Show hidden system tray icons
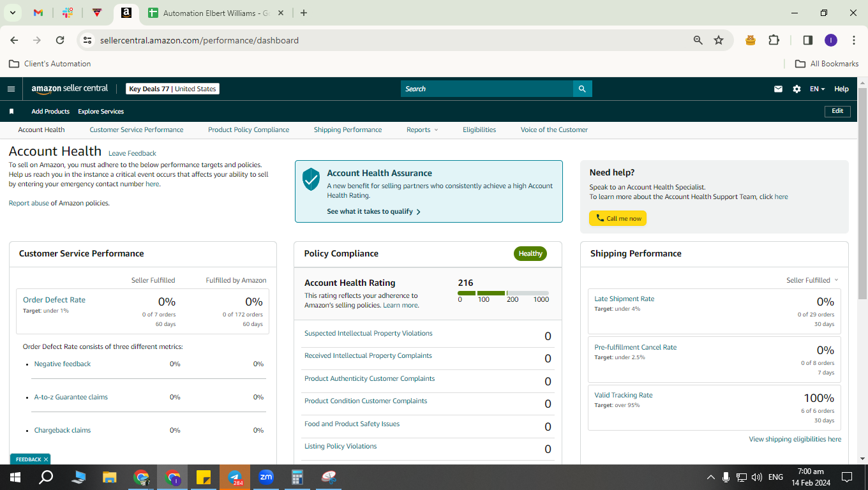The width and height of the screenshot is (868, 490). [710, 477]
